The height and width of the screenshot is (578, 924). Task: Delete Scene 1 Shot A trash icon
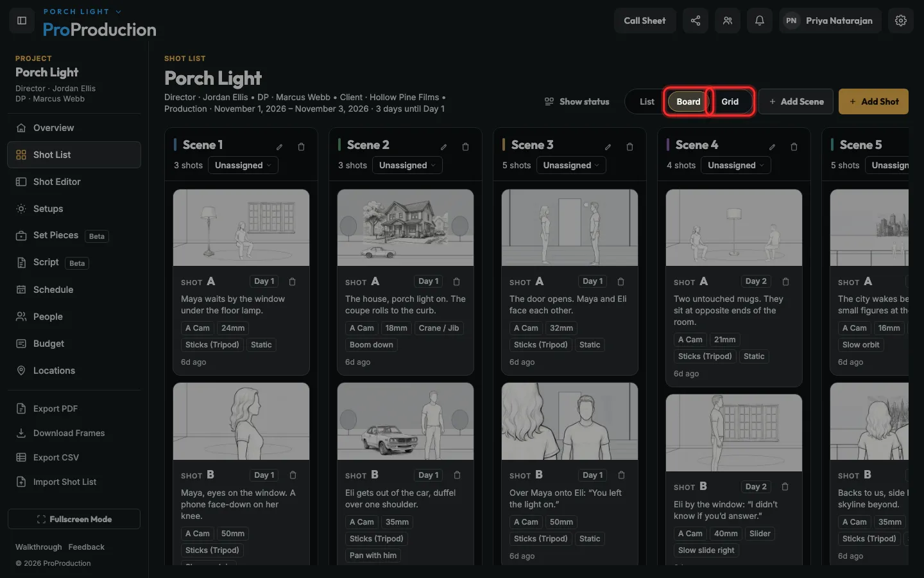(x=293, y=281)
